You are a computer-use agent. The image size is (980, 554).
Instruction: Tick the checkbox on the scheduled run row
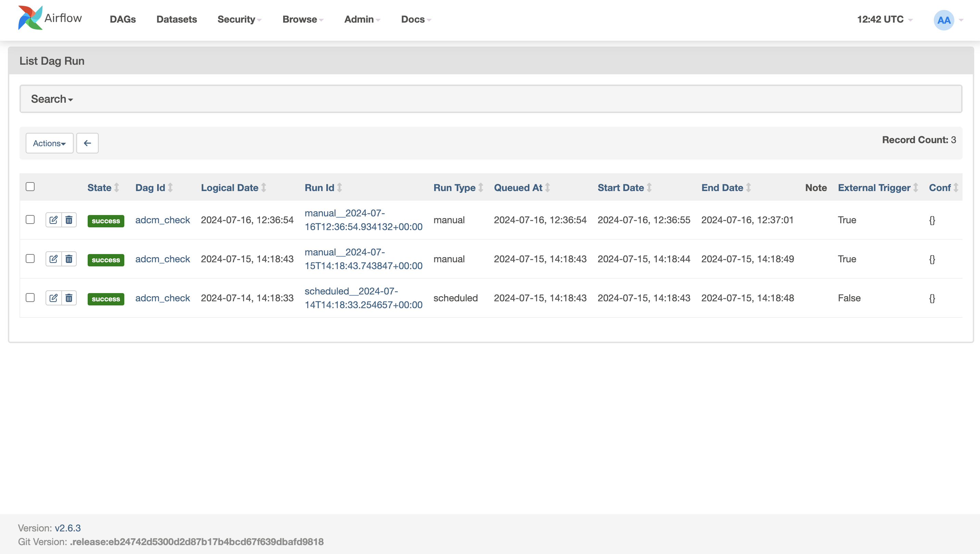tap(30, 298)
